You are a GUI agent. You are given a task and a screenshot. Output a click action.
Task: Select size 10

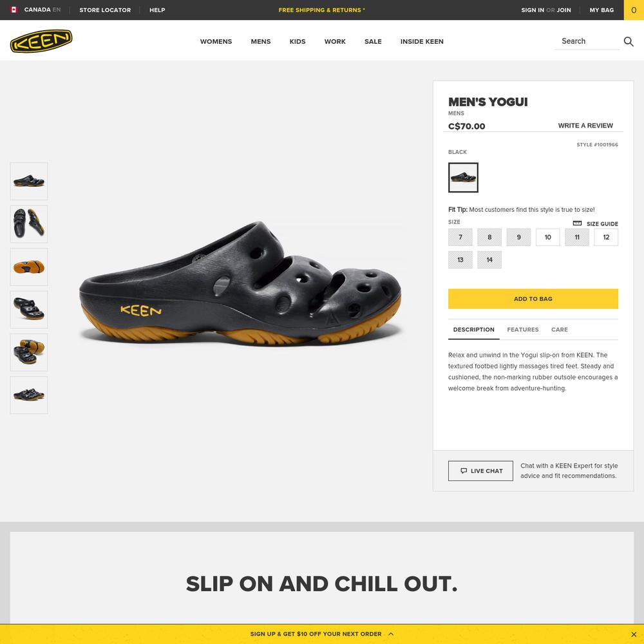pyautogui.click(x=547, y=237)
